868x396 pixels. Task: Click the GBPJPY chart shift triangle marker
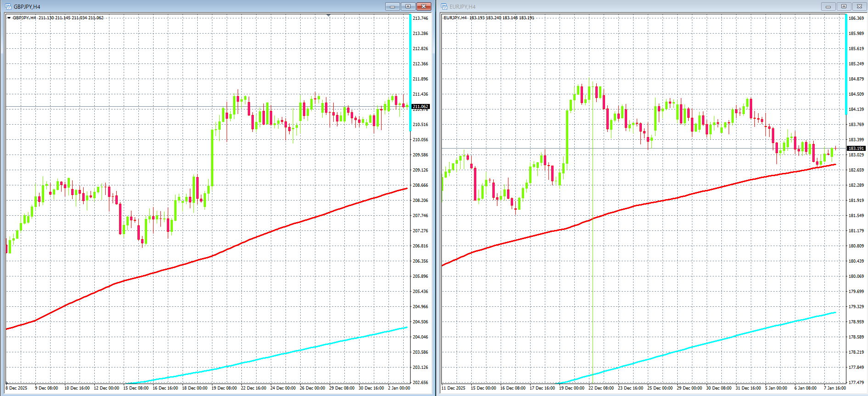tap(328, 16)
